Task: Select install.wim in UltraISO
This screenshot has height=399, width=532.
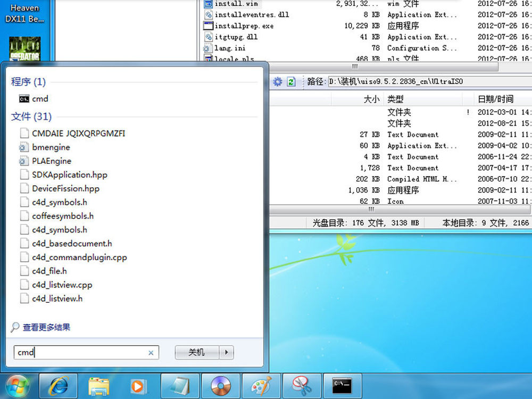Action: (x=236, y=4)
